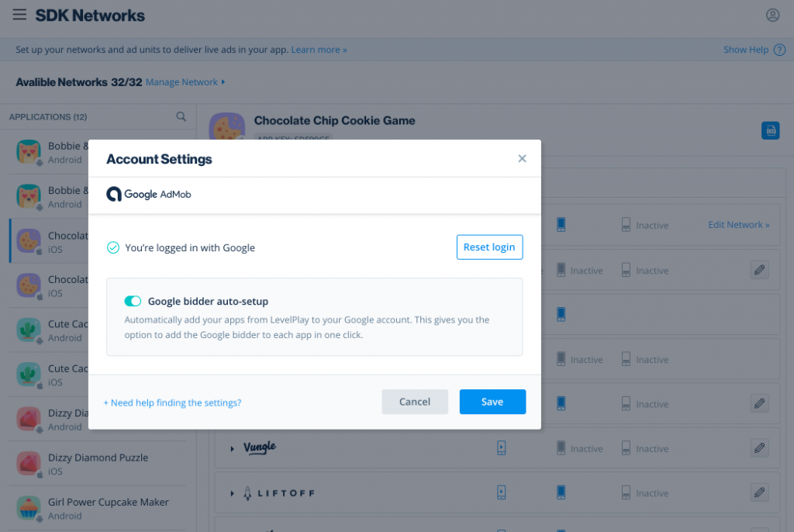Click the Chocolate Chip Cookie Game thumbnail
Viewport: 794px width, 532px height.
(x=226, y=126)
